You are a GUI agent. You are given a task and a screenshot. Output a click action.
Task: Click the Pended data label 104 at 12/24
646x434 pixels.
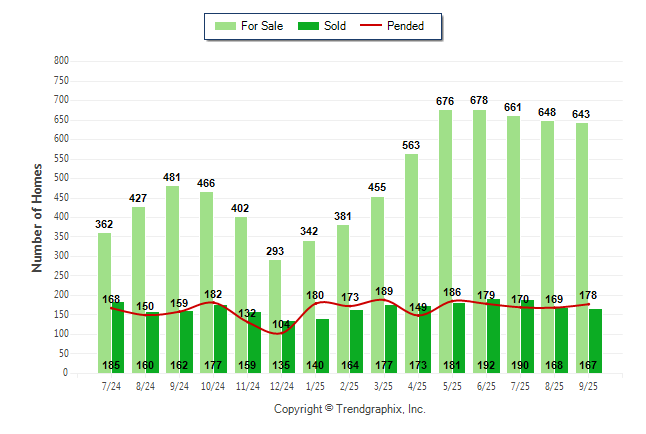(281, 324)
